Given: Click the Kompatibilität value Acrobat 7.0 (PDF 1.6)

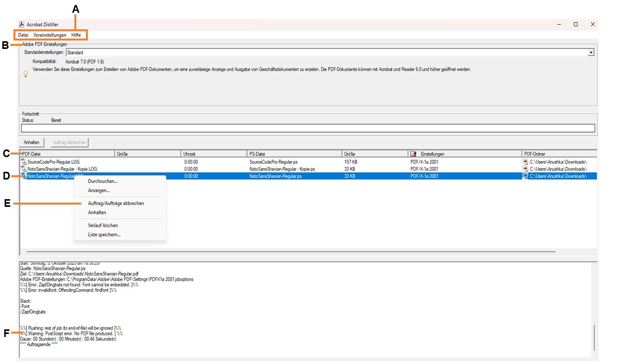Looking at the screenshot, I should point(84,62).
